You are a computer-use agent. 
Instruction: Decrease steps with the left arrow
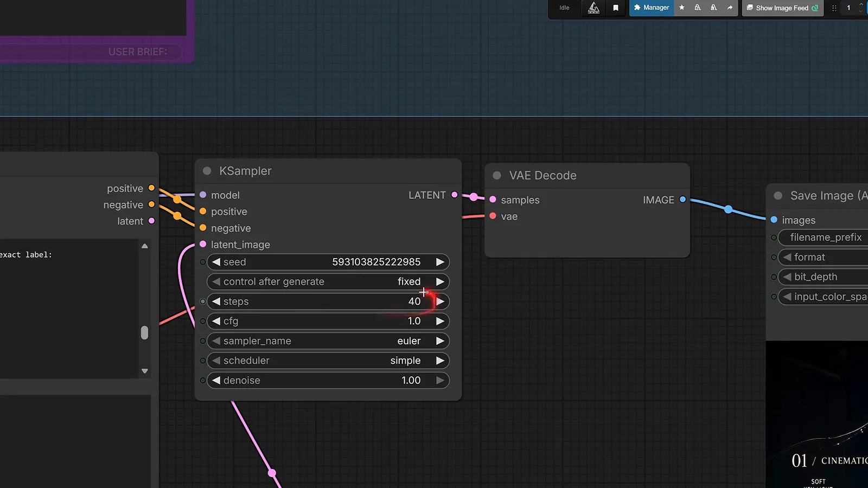[216, 301]
